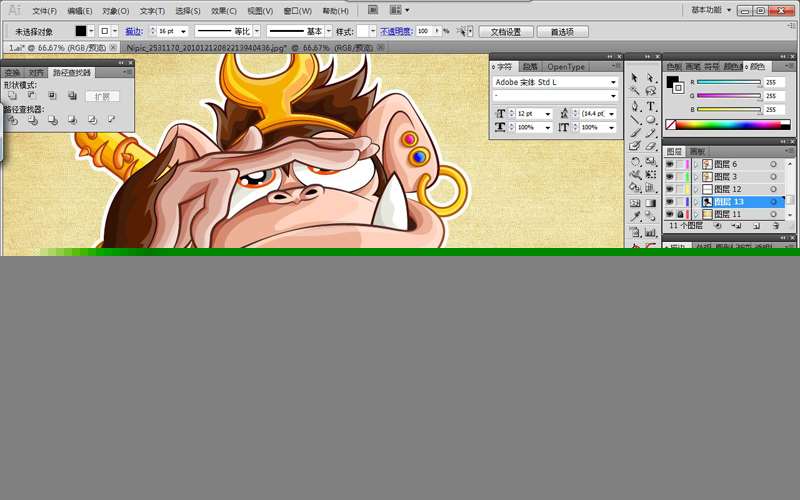Unlock layer 图层 11 via its lock icon

(680, 214)
